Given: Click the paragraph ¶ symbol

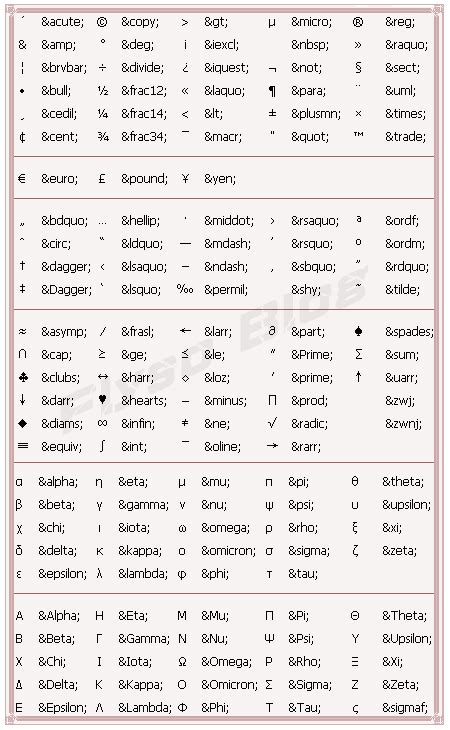Looking at the screenshot, I should tap(272, 91).
